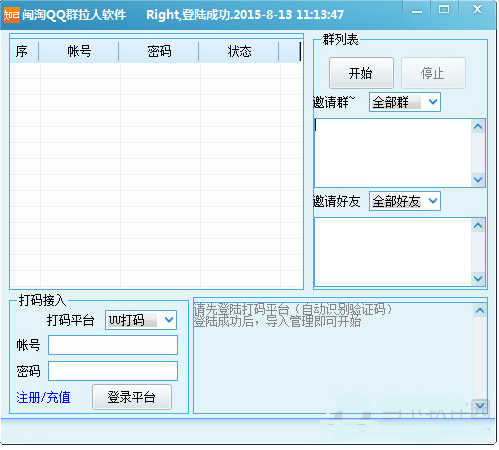This screenshot has height=450, width=499.
Task: Click the 帐号 input field in 打码接入
Action: (x=113, y=345)
